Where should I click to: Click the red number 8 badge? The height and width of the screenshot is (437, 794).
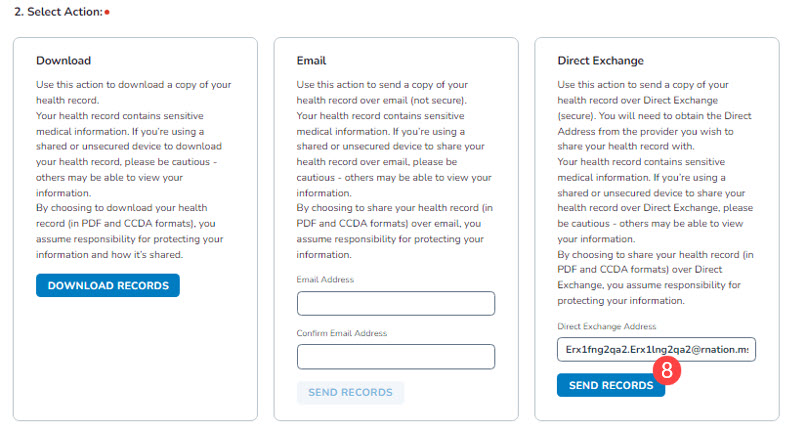pos(668,369)
